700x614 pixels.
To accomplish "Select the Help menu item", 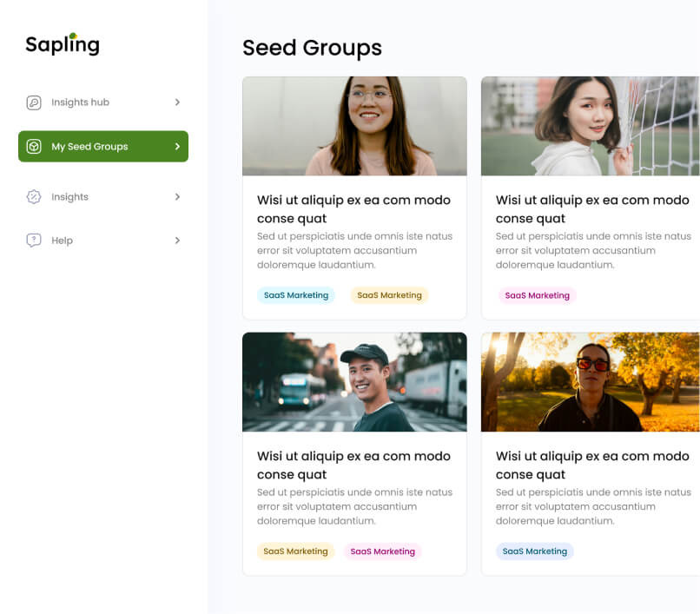I will (103, 241).
